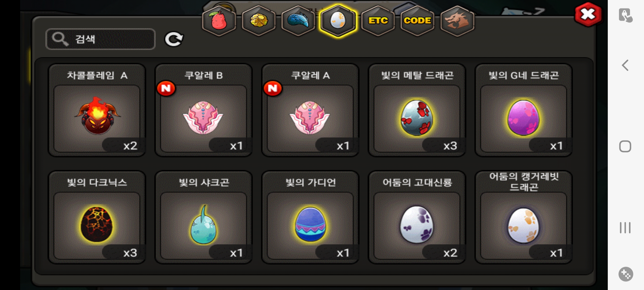Click the refresh arrow icon
Image resolution: width=644 pixels, height=290 pixels.
coord(174,39)
